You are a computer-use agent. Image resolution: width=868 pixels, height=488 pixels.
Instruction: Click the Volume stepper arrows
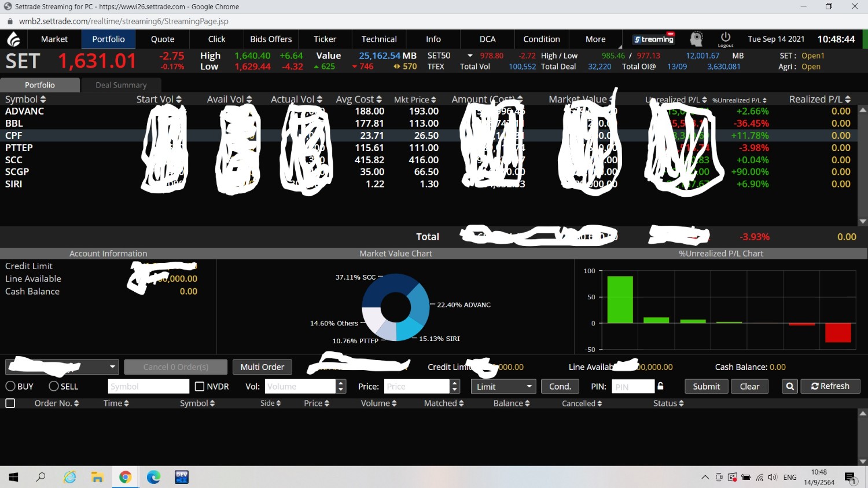(x=341, y=386)
